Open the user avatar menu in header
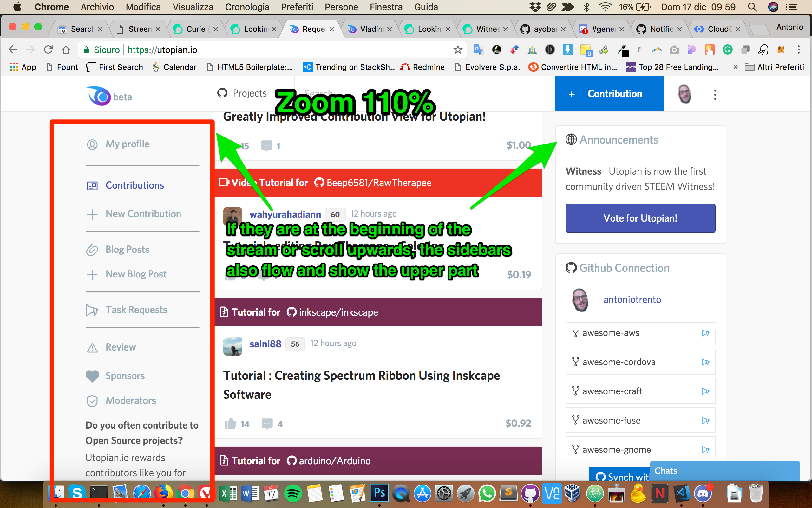This screenshot has width=812, height=508. (x=684, y=94)
